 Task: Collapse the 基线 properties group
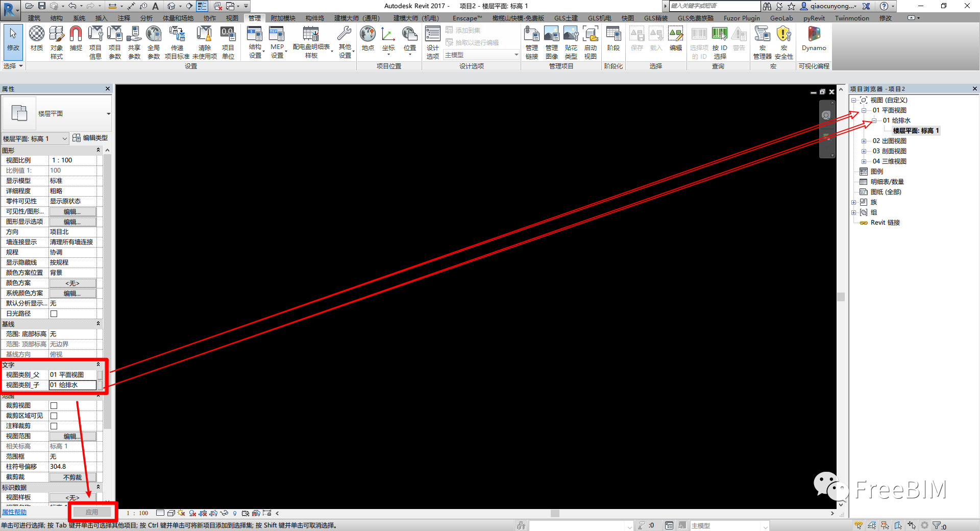pos(99,324)
